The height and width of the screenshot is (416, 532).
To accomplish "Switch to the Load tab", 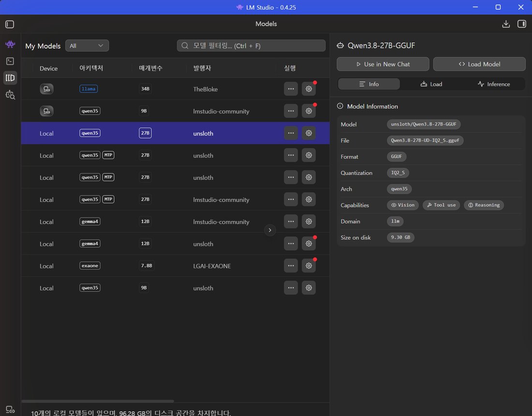I will tap(431, 84).
